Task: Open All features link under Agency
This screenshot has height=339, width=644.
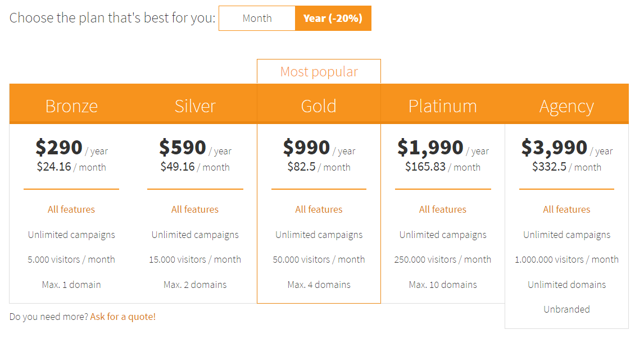Action: pos(567,209)
